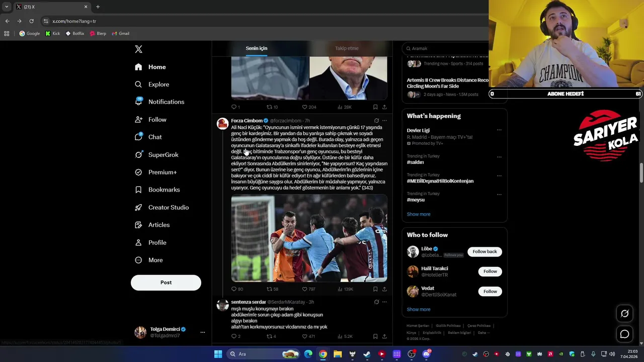Open a new Chrome tab
Viewport: 644px width, 362px height.
[98, 7]
